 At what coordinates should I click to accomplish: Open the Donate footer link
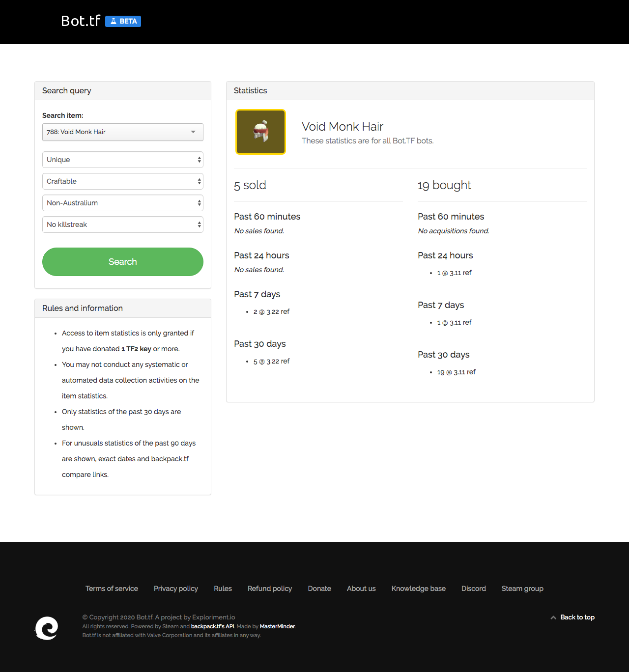tap(319, 588)
